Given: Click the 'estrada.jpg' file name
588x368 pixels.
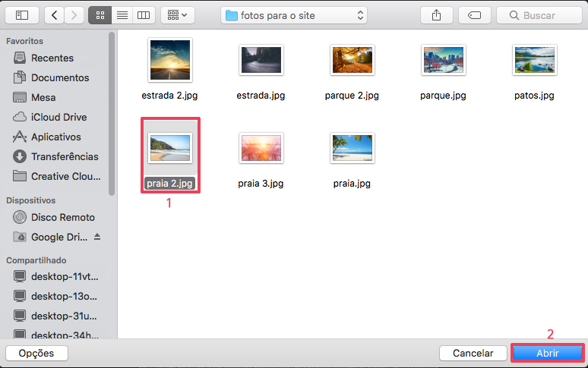Looking at the screenshot, I should pyautogui.click(x=261, y=96).
